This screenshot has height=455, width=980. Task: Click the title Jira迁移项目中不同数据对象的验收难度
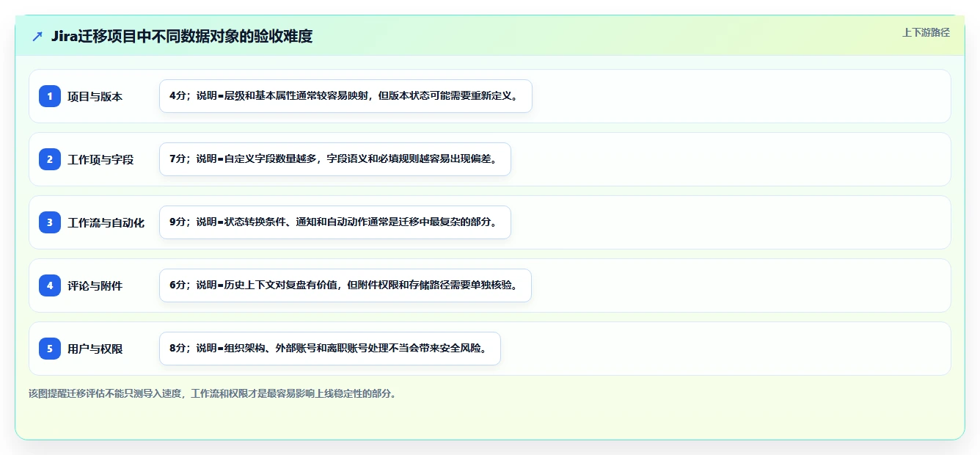[182, 36]
